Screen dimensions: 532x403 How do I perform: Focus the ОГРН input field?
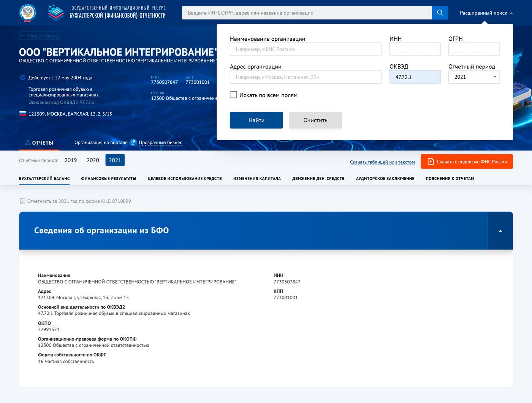474,49
